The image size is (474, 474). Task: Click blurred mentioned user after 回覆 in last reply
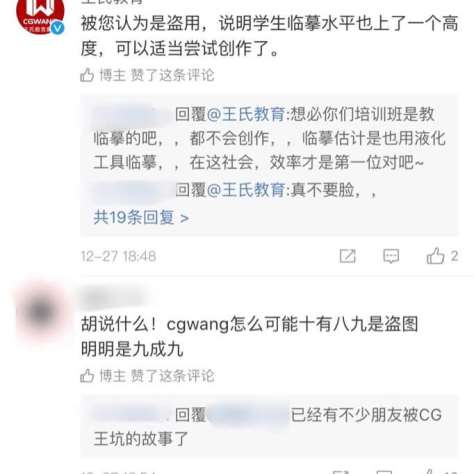coord(248,415)
